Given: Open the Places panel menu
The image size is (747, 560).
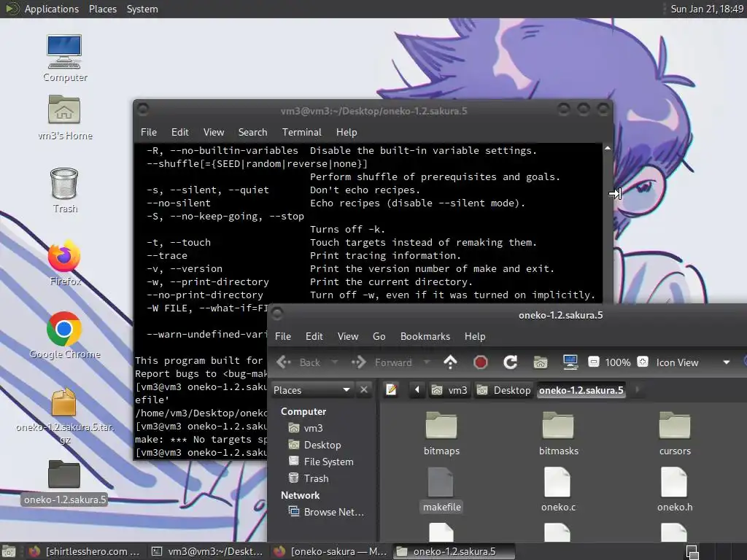Looking at the screenshot, I should pos(103,9).
